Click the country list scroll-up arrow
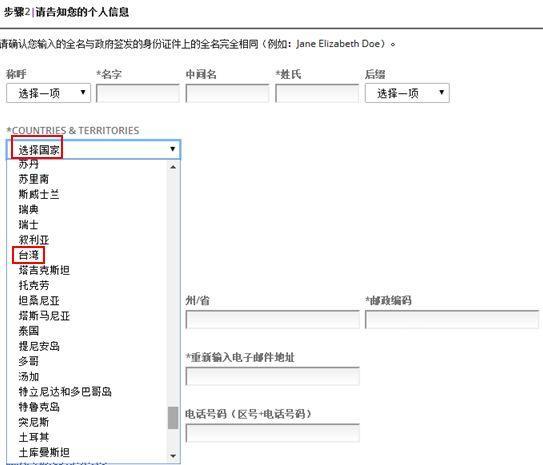The height and width of the screenshot is (465, 543). [173, 167]
